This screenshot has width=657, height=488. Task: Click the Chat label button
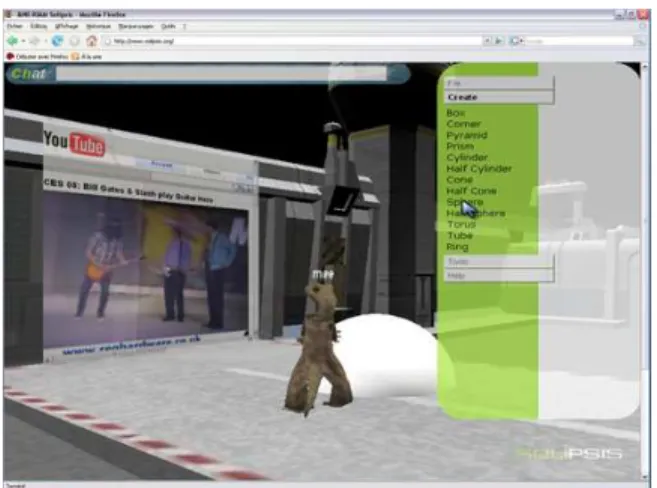tap(28, 74)
